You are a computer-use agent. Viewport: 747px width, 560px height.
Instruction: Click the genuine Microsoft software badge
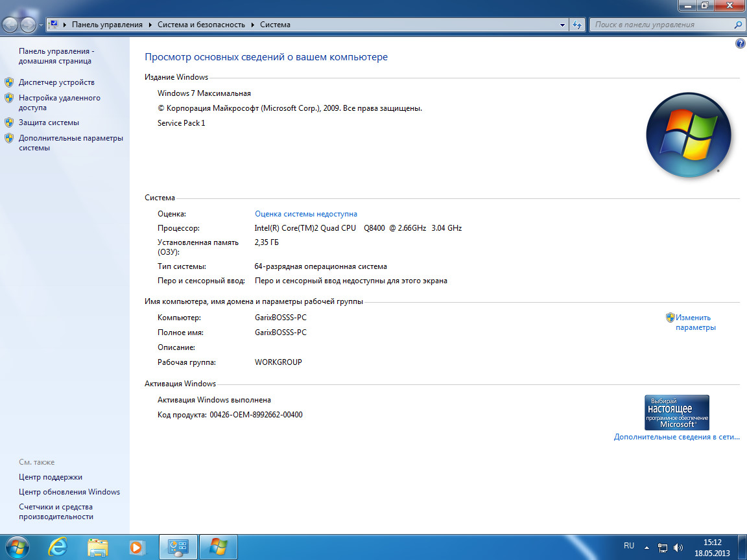(677, 412)
